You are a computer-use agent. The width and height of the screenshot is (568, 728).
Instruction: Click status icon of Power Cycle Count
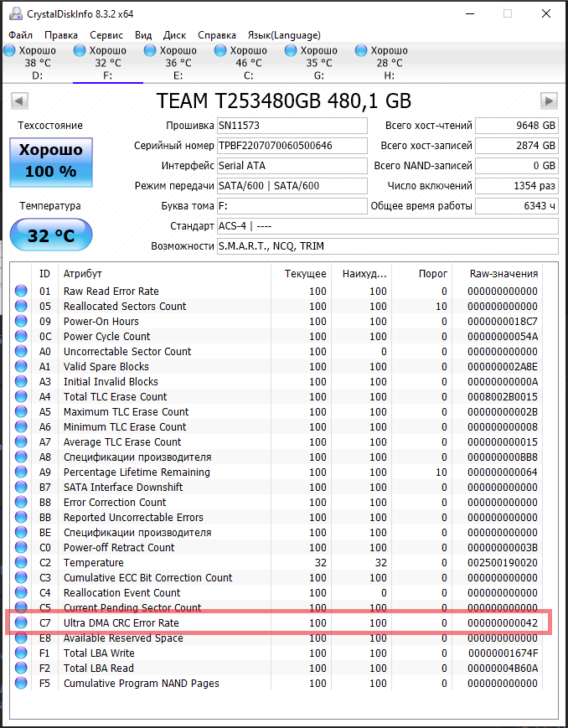(x=21, y=336)
